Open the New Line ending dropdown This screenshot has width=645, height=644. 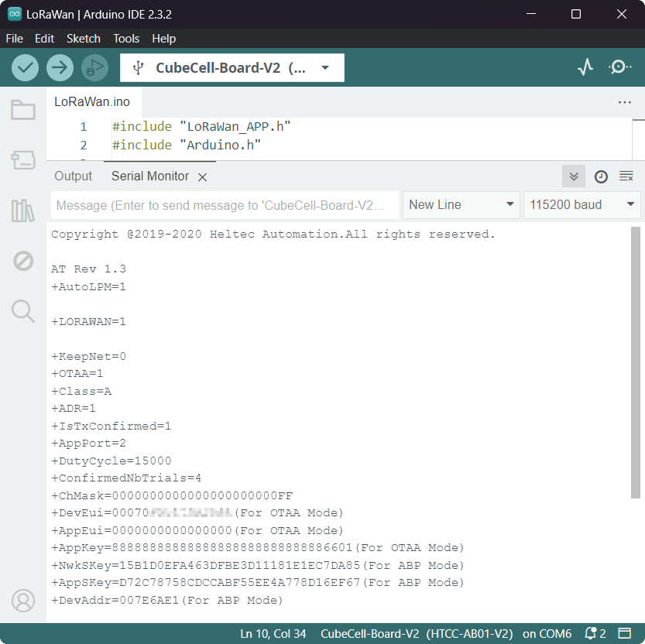point(461,205)
